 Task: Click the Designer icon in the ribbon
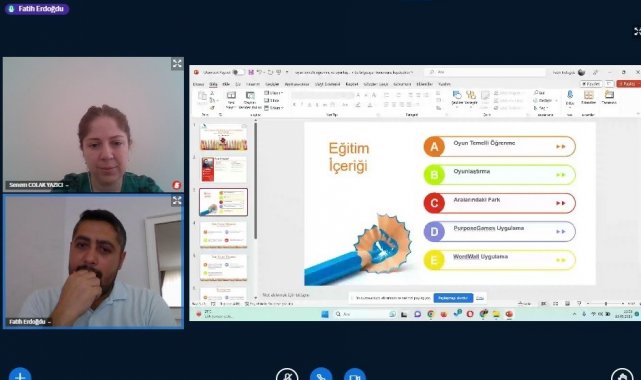(609, 98)
